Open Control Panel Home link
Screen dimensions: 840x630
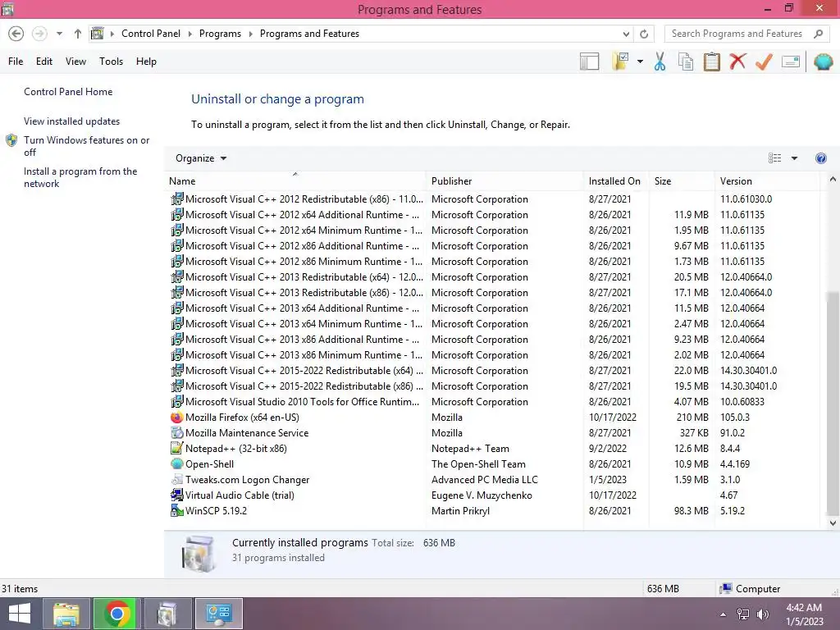coord(68,92)
